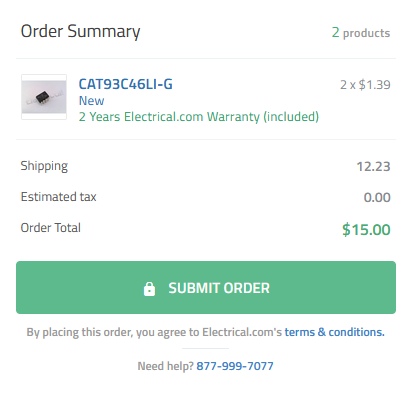Select the New condition label
The width and height of the screenshot is (417, 406).
point(91,101)
